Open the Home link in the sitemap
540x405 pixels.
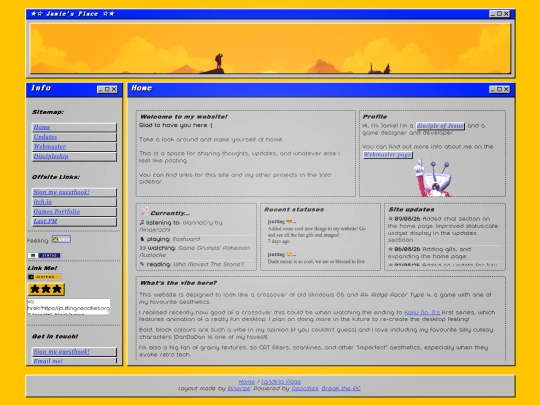click(x=74, y=127)
